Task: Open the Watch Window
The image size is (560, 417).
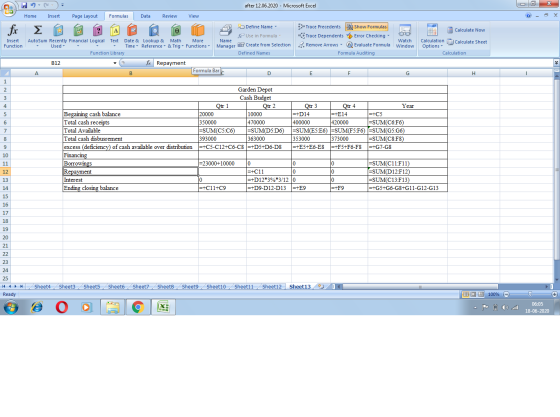Action: point(405,36)
